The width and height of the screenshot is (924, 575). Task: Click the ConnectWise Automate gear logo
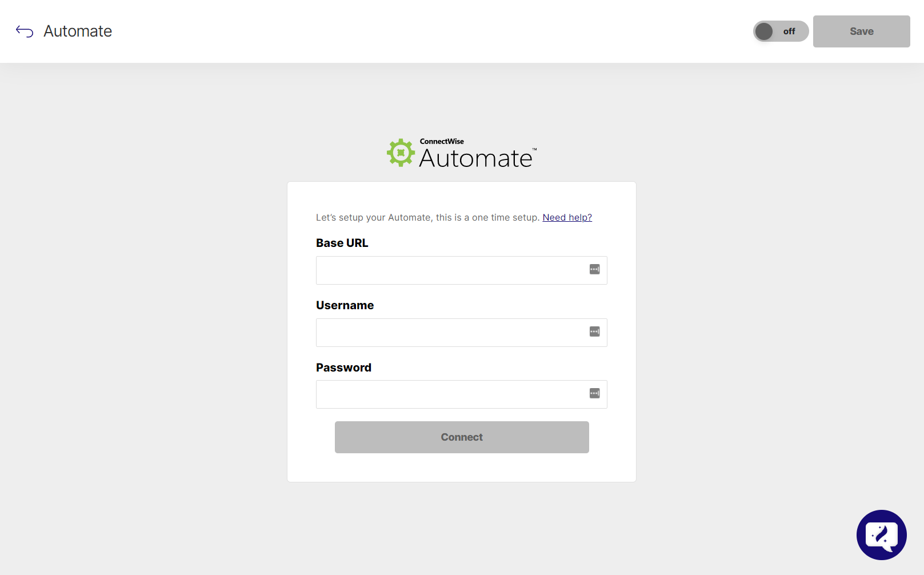click(401, 153)
